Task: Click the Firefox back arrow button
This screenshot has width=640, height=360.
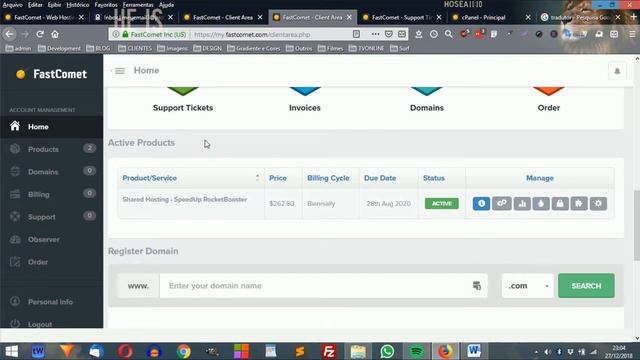Action: [9, 34]
